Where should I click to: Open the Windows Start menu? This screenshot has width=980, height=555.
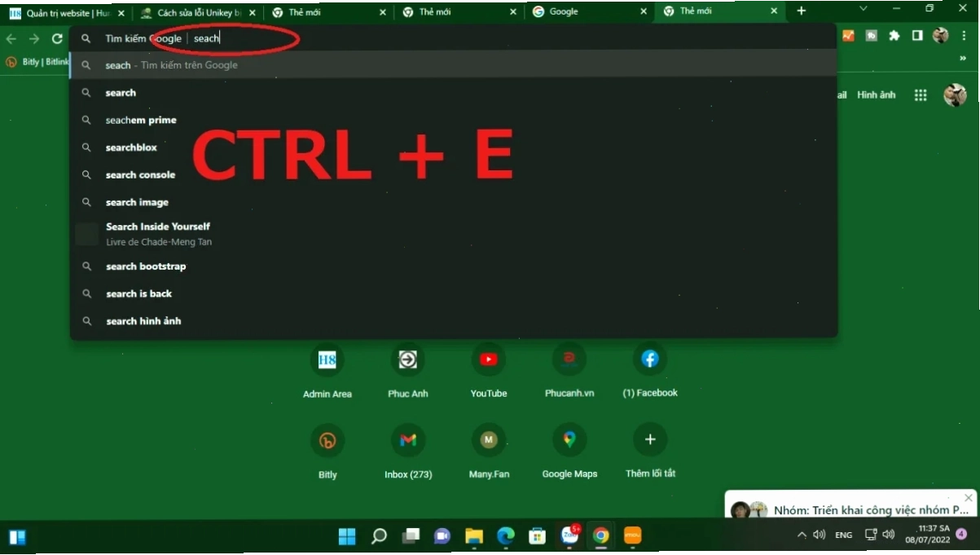pyautogui.click(x=347, y=535)
